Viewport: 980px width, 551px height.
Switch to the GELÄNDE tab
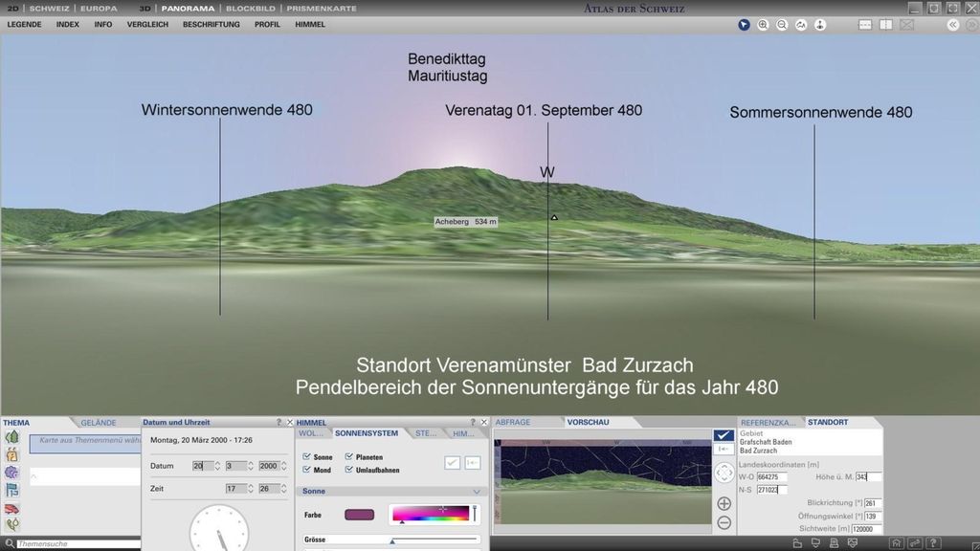pyautogui.click(x=99, y=423)
